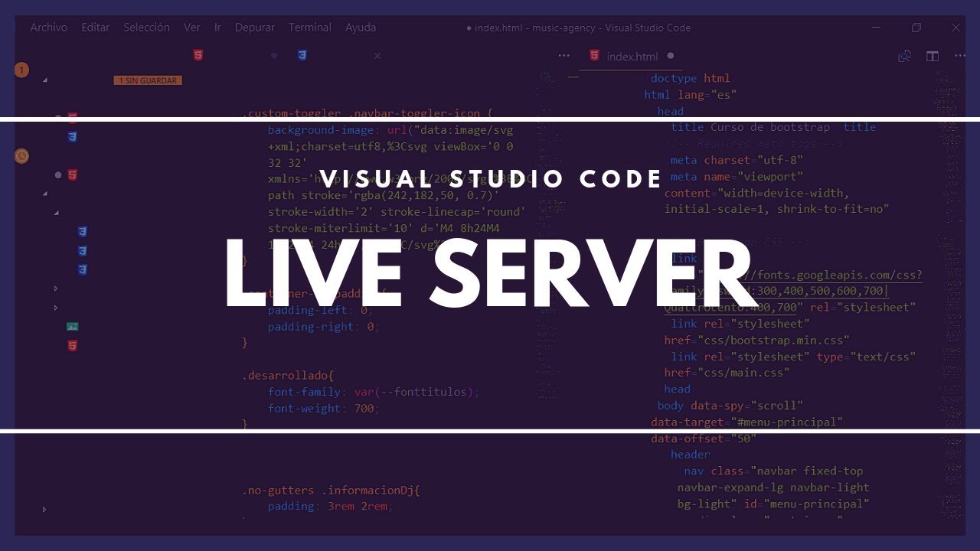Click data-offset="50" line
The width and height of the screenshot is (980, 551).
click(x=704, y=439)
